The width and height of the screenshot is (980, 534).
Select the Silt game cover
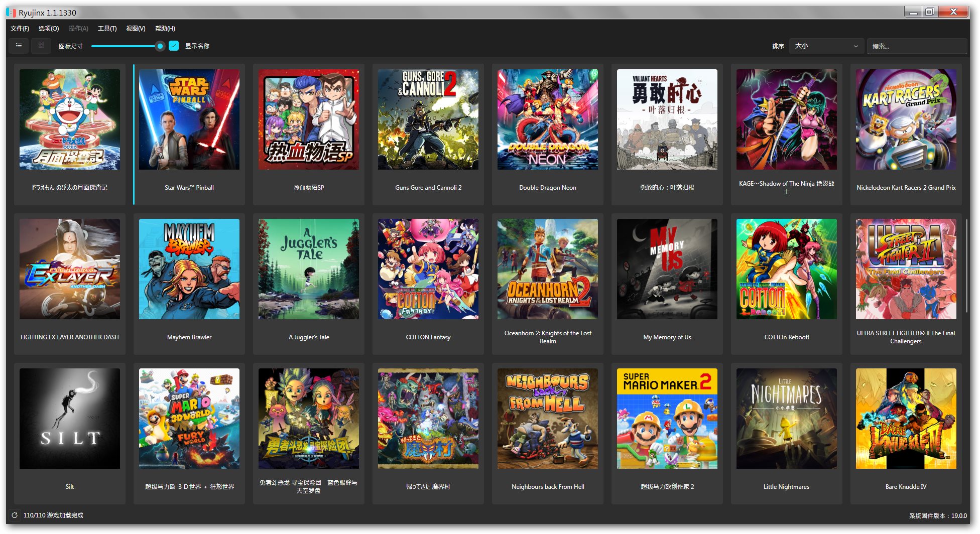[70, 419]
